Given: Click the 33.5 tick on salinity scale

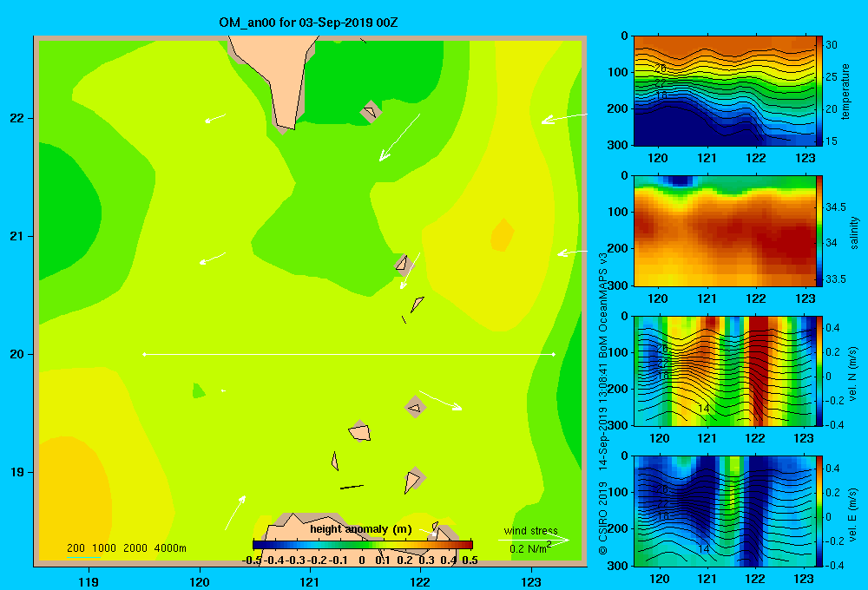Looking at the screenshot, I should point(835,279).
